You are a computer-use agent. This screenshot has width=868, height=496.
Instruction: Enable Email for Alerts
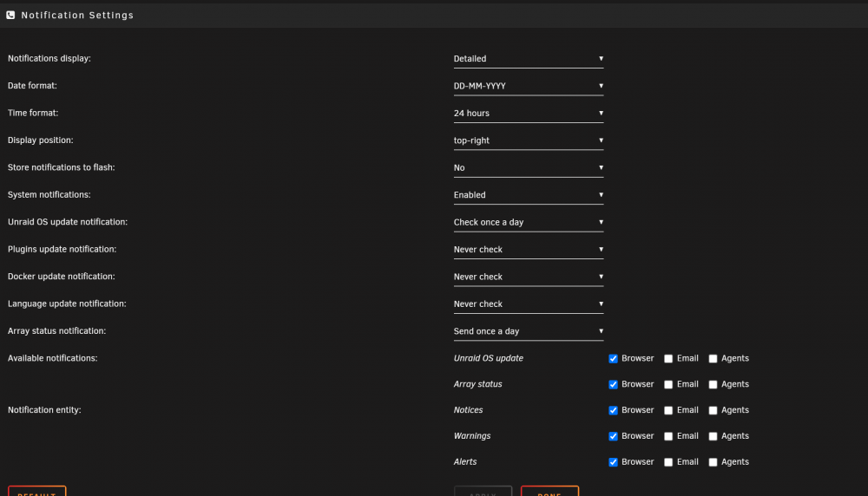(668, 462)
